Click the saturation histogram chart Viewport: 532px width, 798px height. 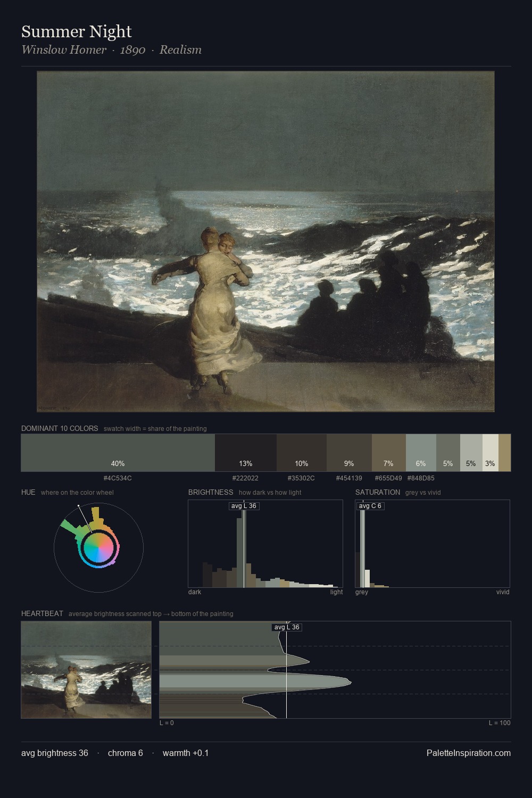pyautogui.click(x=433, y=544)
